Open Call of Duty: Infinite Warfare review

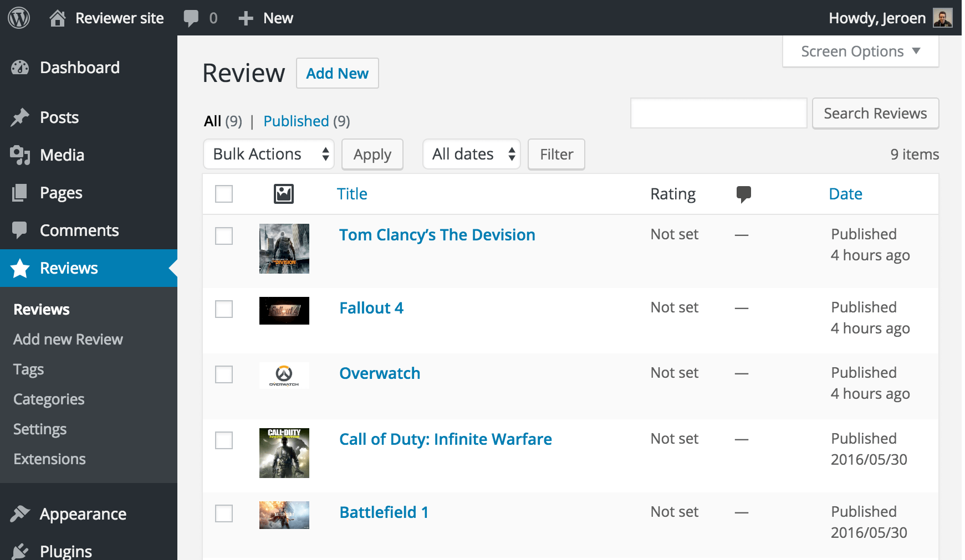click(446, 439)
